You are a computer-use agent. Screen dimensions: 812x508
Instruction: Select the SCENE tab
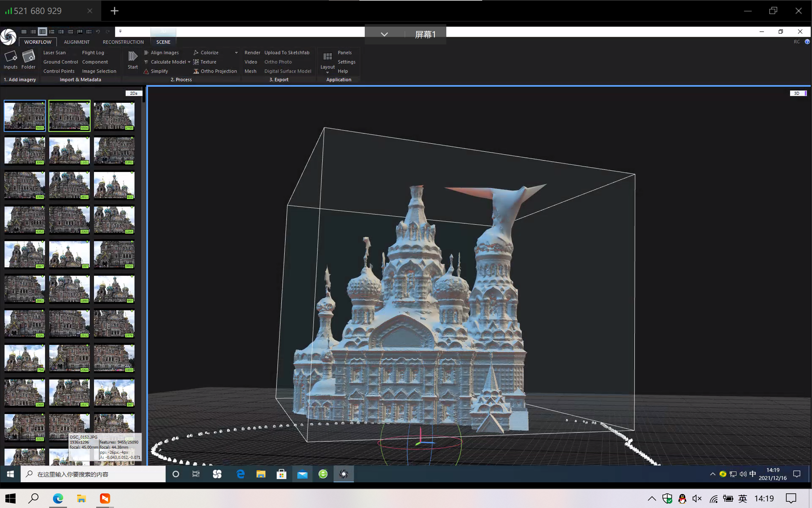[x=163, y=42]
